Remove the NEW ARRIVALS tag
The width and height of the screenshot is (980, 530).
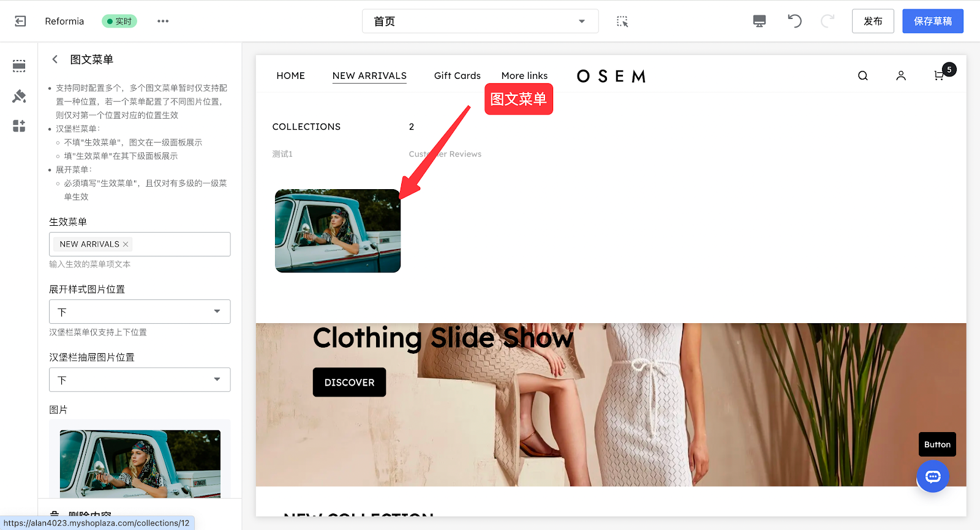(126, 244)
